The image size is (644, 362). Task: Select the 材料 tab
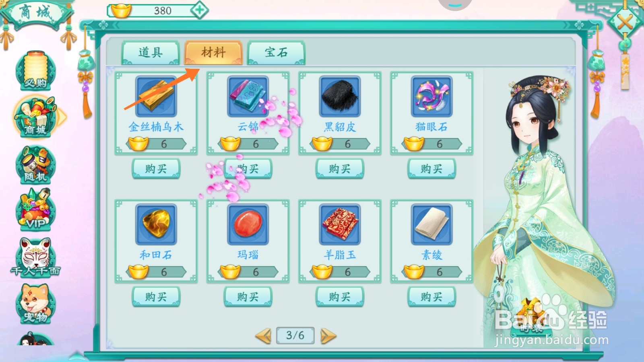(x=213, y=53)
